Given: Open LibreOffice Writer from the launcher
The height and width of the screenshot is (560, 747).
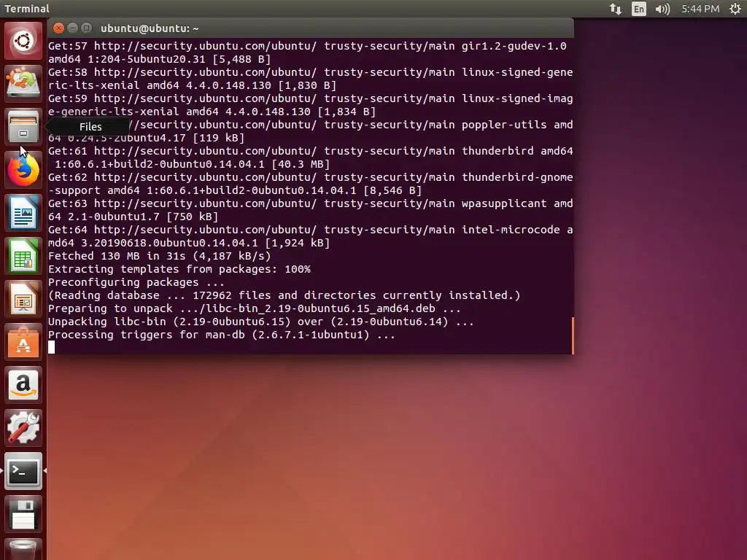Looking at the screenshot, I should click(x=23, y=212).
